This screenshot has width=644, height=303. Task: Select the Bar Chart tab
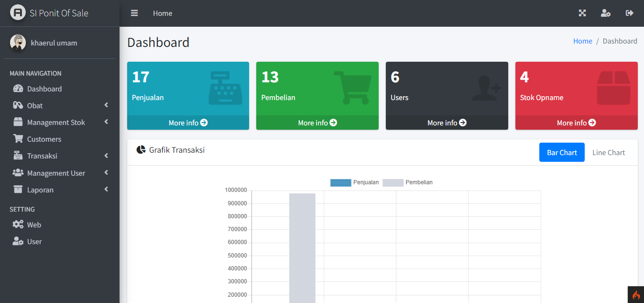point(562,152)
